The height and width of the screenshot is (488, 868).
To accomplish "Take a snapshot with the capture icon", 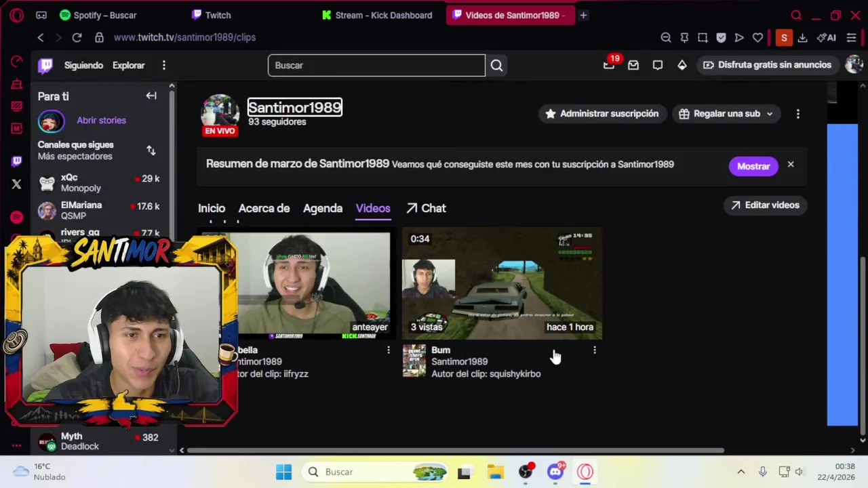I will (703, 37).
